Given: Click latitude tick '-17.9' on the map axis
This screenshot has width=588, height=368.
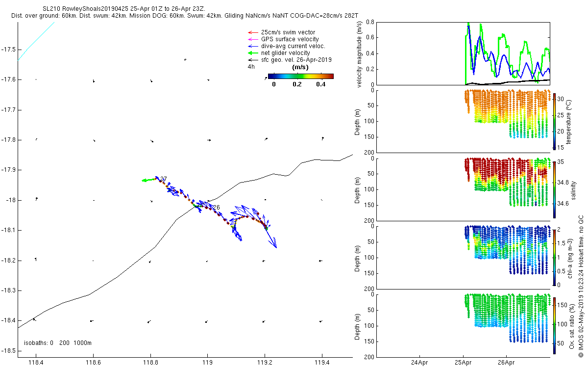Looking at the screenshot, I should point(9,170).
